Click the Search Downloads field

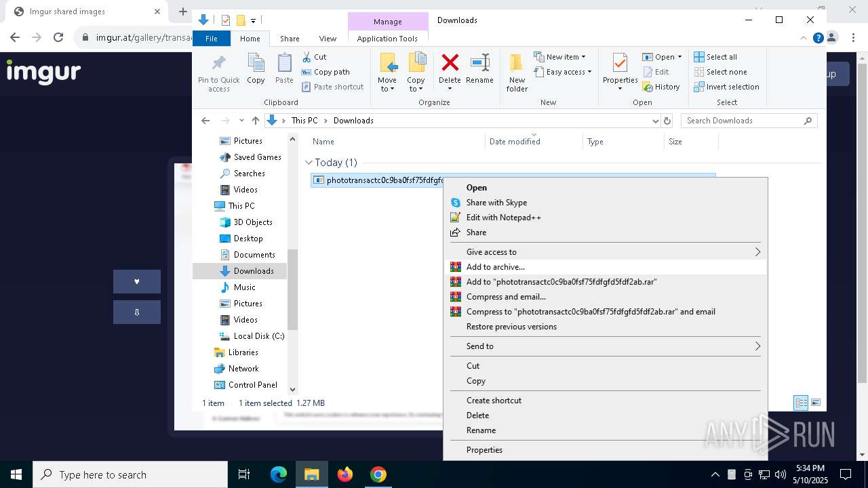749,121
